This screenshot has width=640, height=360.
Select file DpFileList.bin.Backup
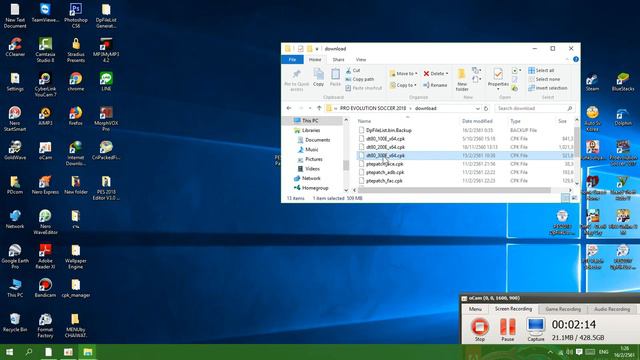(x=389, y=130)
